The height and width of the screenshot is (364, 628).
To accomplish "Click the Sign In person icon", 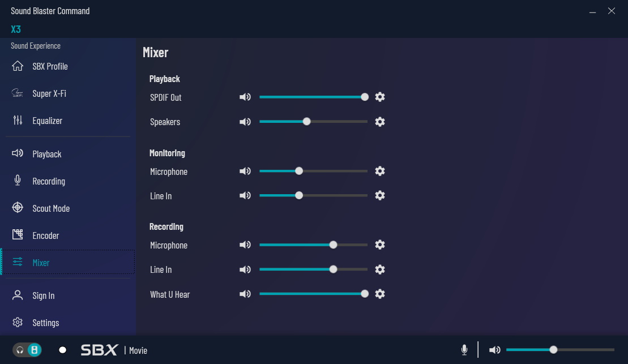I will tap(18, 295).
